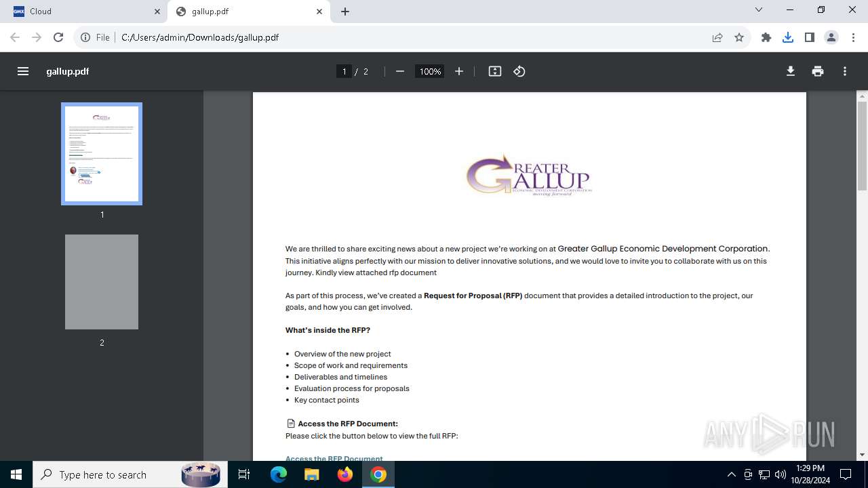Bookmark this page with the star

click(x=739, y=37)
